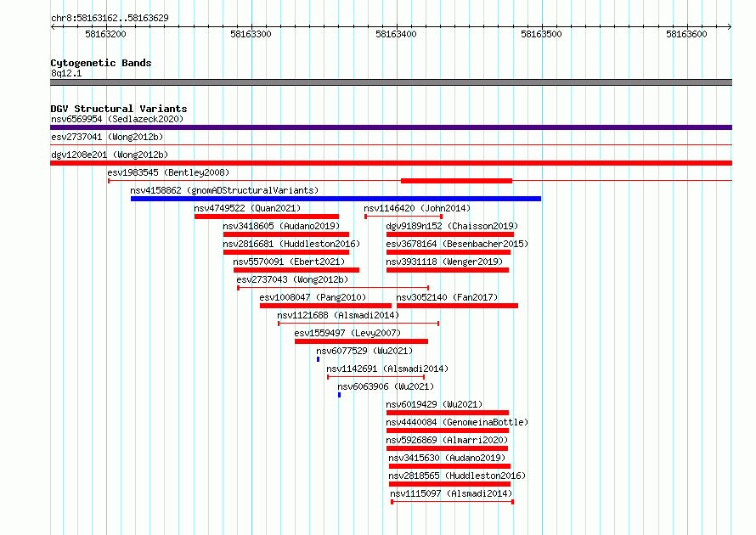Image resolution: width=756 pixels, height=535 pixels.
Task: Open nsv2818565 (Huddleston2016) label
Action: [457, 476]
